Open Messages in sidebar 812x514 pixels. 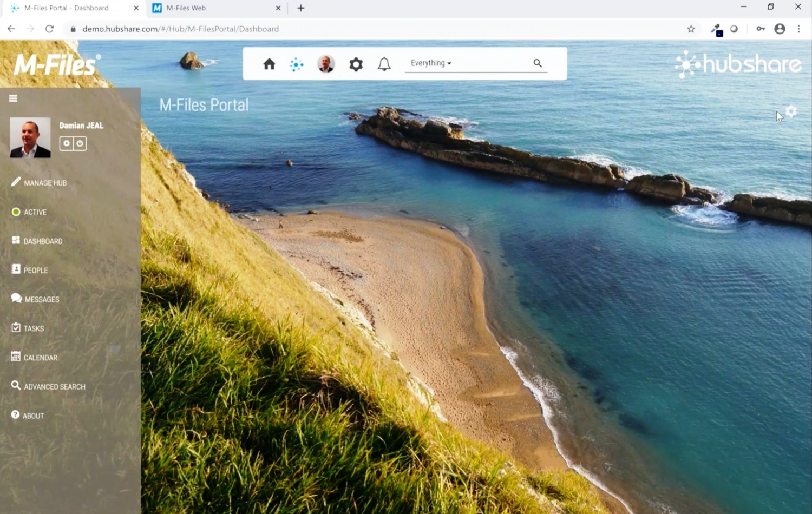[35, 299]
